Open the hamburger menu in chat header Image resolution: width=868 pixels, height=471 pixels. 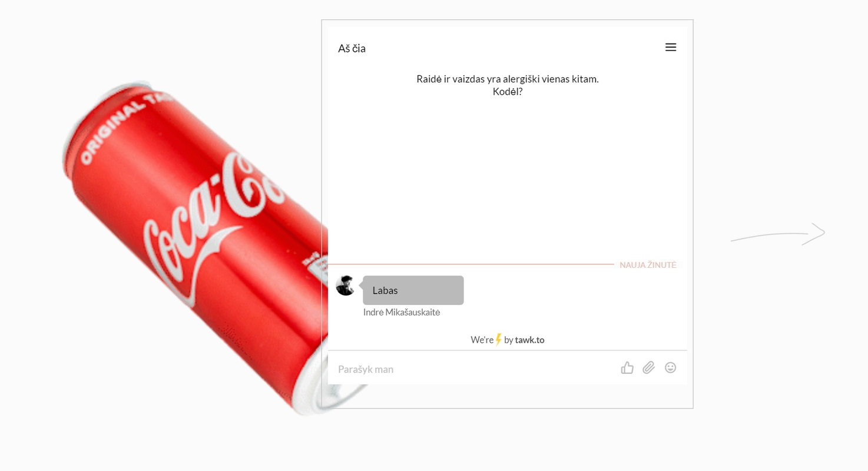pos(671,47)
